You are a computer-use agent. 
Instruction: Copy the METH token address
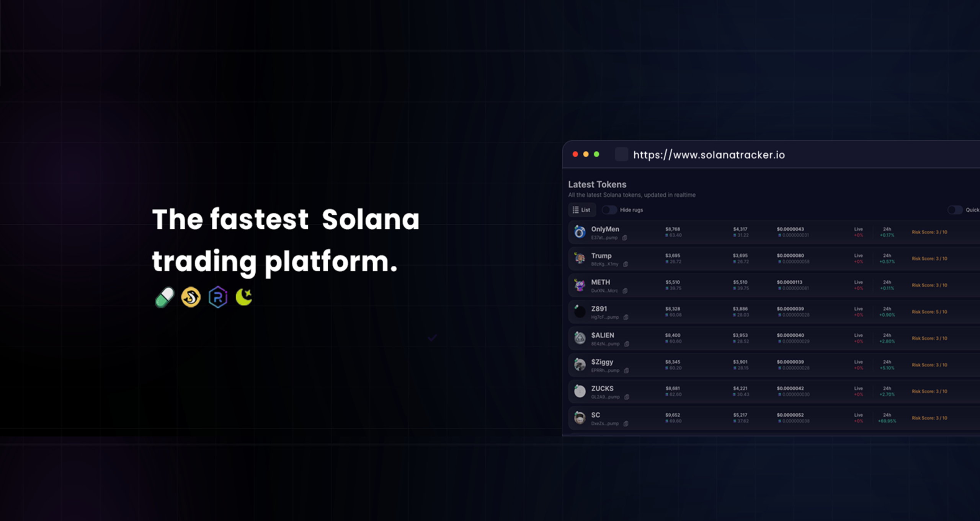point(625,291)
